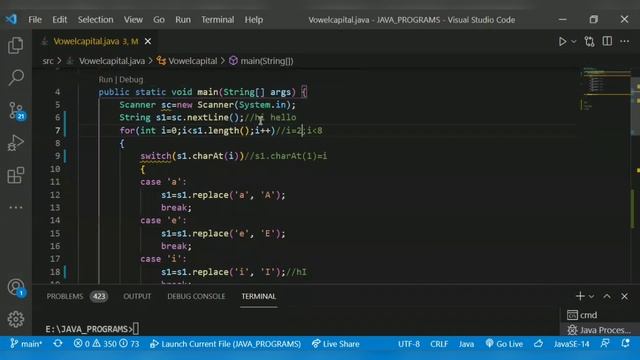Open the Help menu
The height and width of the screenshot is (360, 640).
point(253,20)
